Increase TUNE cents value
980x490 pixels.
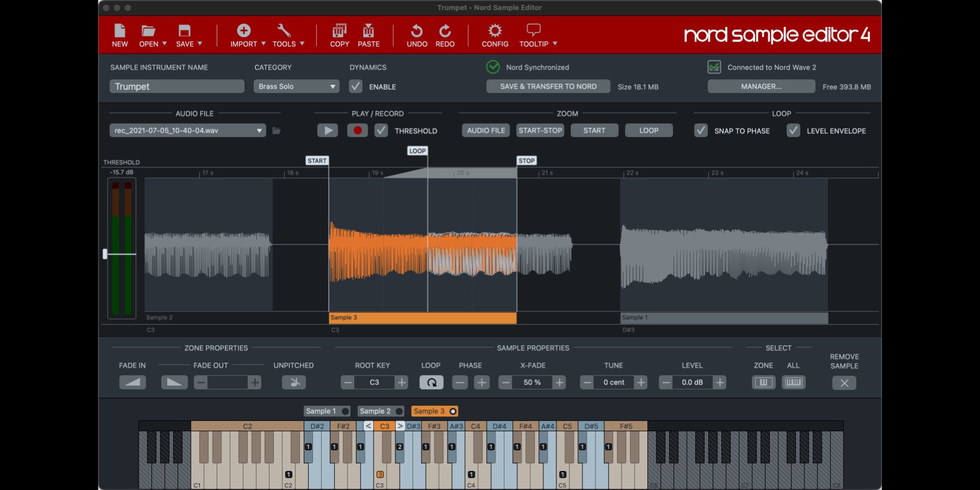tap(641, 382)
